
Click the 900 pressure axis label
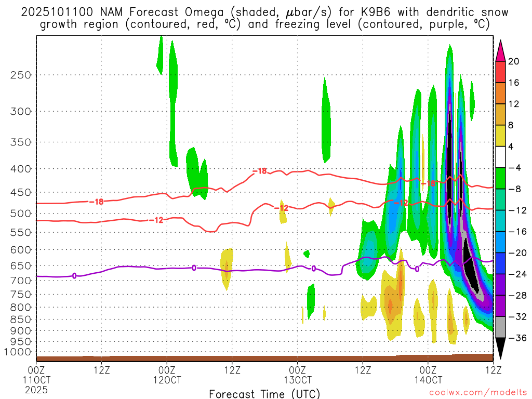coord(21,331)
